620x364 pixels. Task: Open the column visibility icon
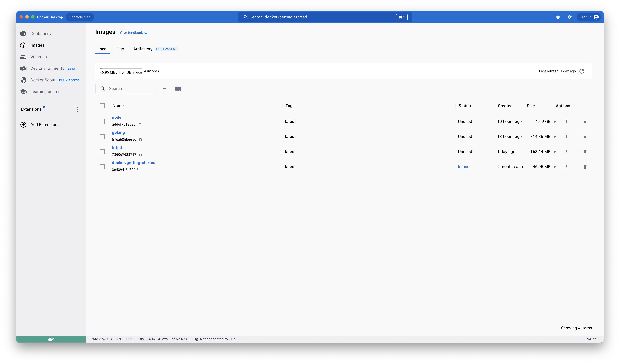point(178,89)
